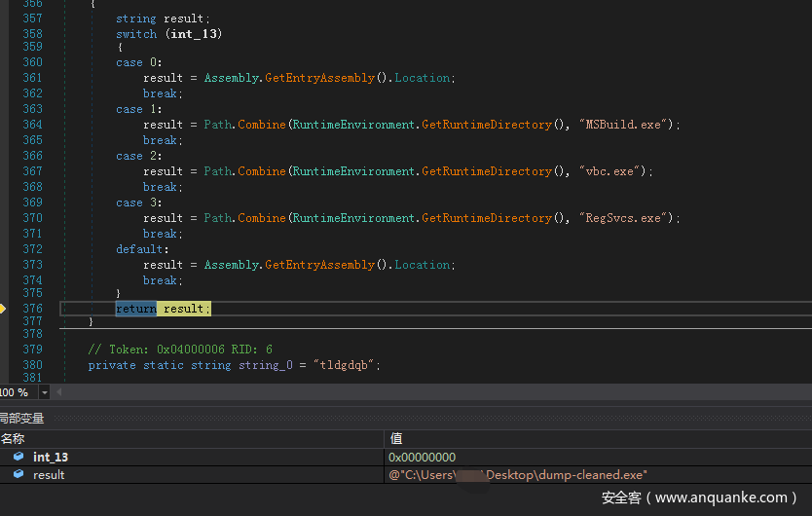Click Path.Combine on line 367

[244, 171]
